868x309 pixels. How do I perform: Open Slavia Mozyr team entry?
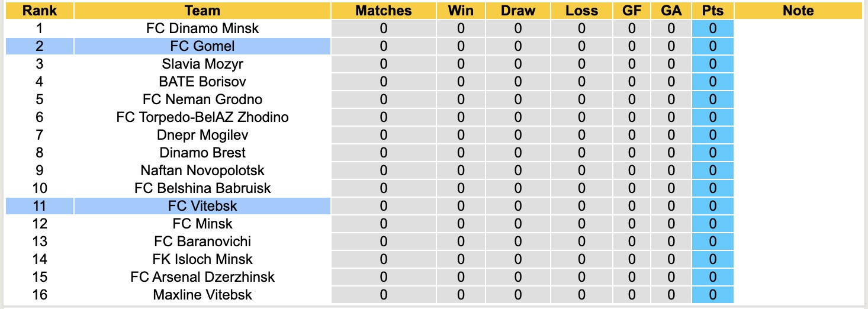202,64
